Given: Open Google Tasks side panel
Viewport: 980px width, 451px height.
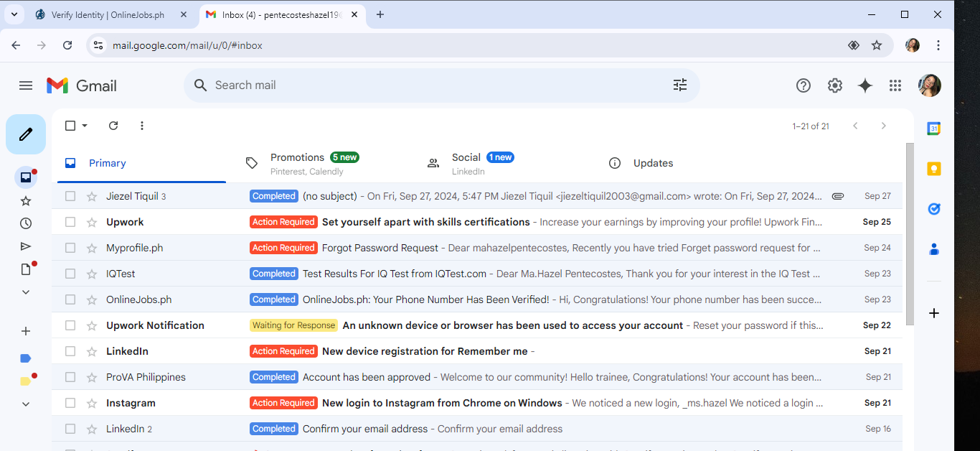Looking at the screenshot, I should tap(933, 209).
